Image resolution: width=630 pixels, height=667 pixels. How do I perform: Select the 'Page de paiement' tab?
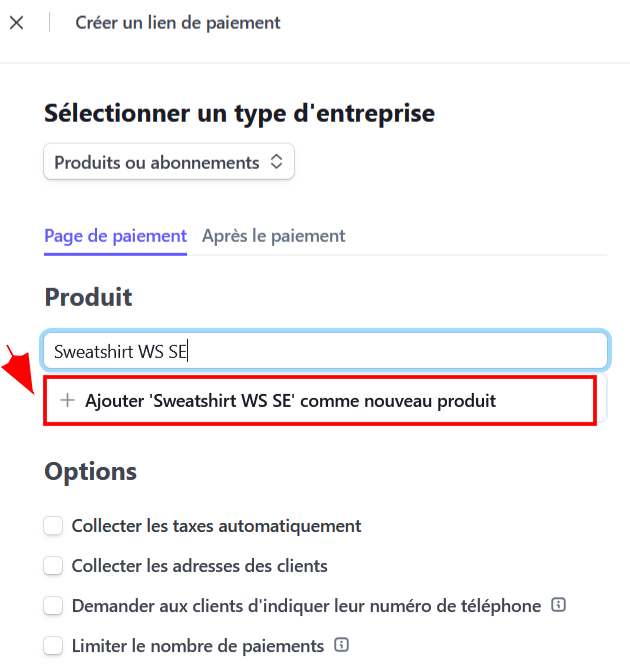(x=115, y=236)
